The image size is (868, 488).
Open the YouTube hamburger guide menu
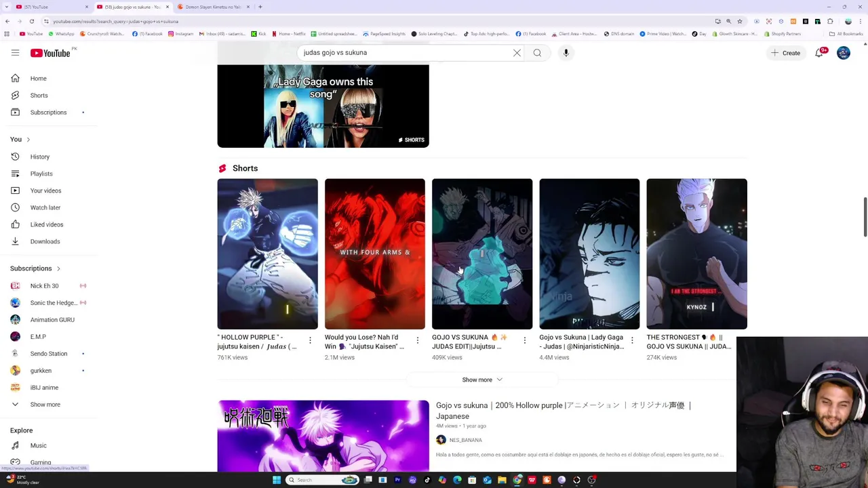tap(15, 53)
